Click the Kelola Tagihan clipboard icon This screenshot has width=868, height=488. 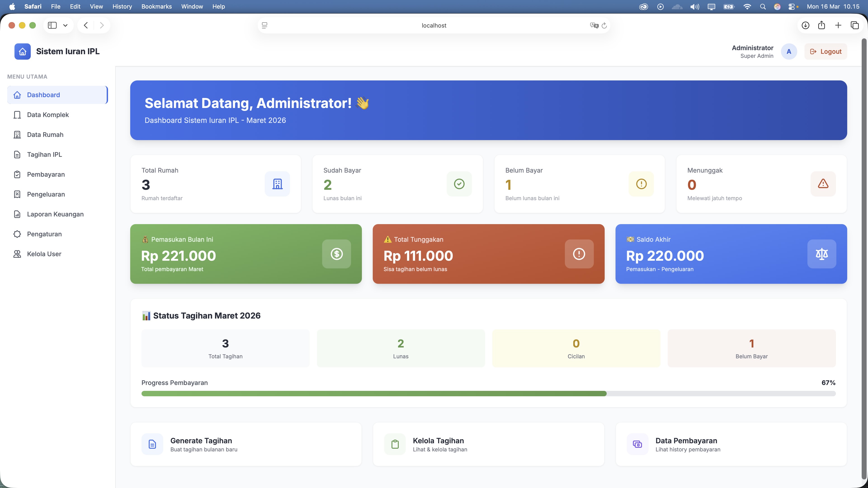[x=395, y=444]
